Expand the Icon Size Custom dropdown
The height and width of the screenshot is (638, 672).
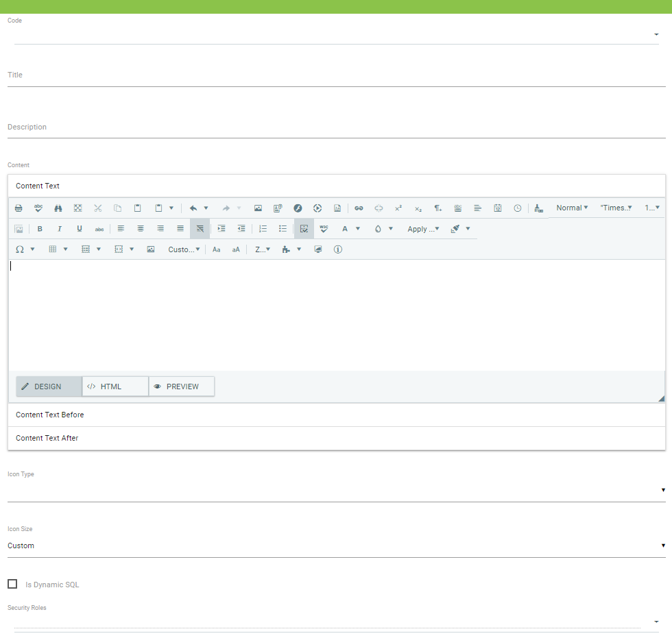[x=336, y=545]
